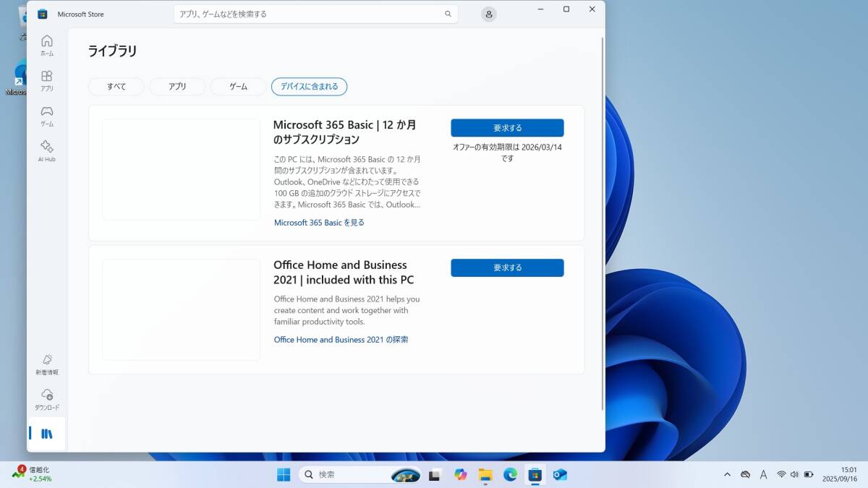Open Office Home and Business 2021 の探索 link
This screenshot has height=488, width=868.
pyautogui.click(x=341, y=340)
